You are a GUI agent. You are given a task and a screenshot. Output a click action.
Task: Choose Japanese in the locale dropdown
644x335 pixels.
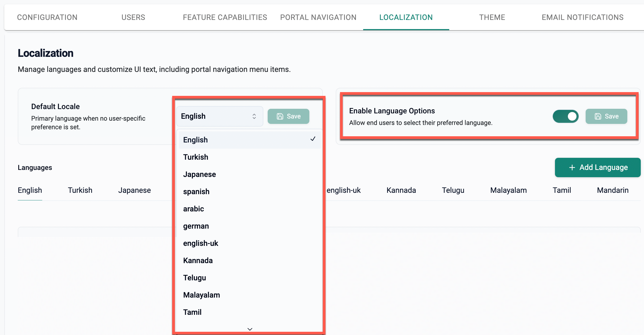[x=199, y=174]
